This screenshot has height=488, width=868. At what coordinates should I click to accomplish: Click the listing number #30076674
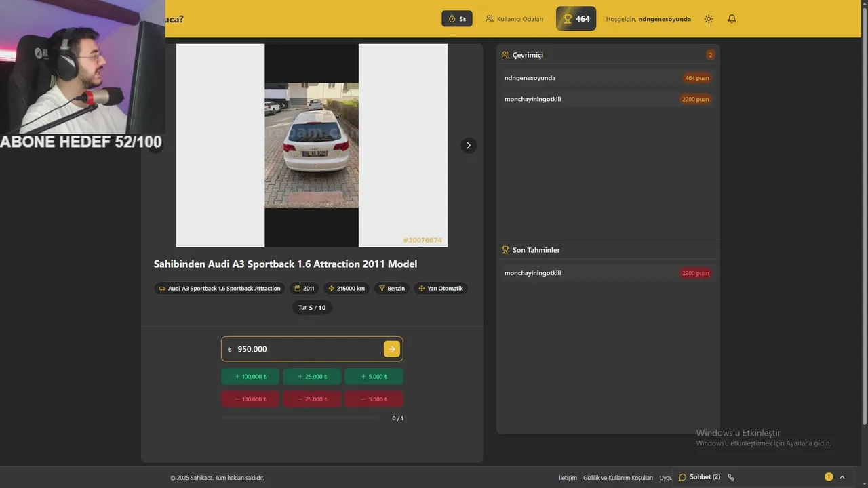422,241
